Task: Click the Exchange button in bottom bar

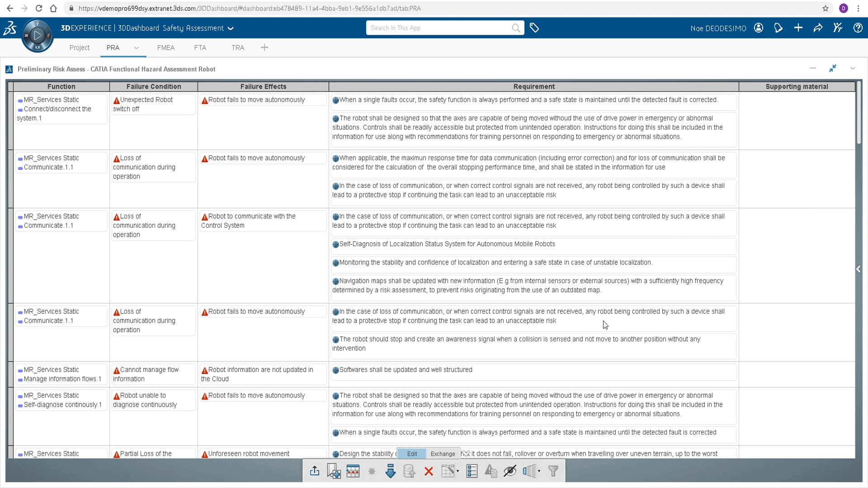Action: [442, 454]
